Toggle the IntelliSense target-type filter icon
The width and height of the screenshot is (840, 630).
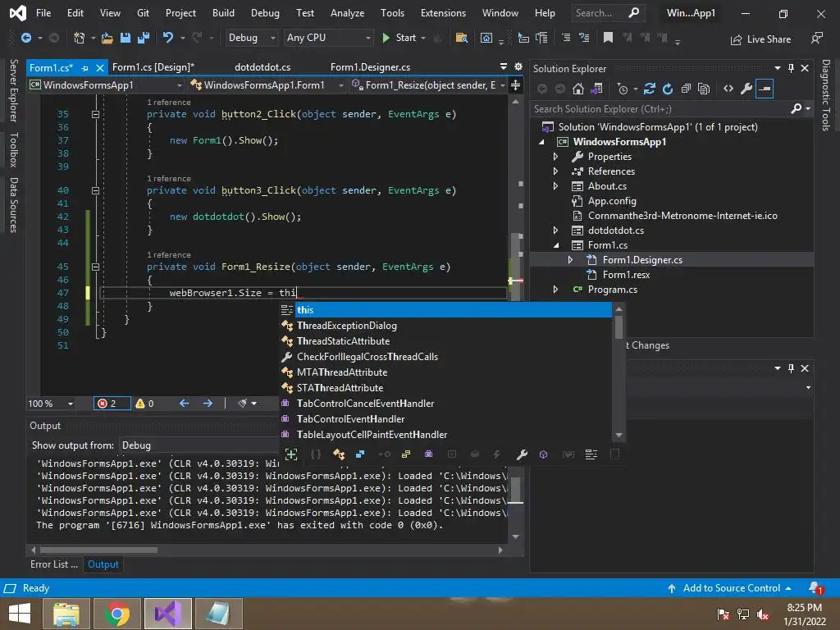pos(291,454)
